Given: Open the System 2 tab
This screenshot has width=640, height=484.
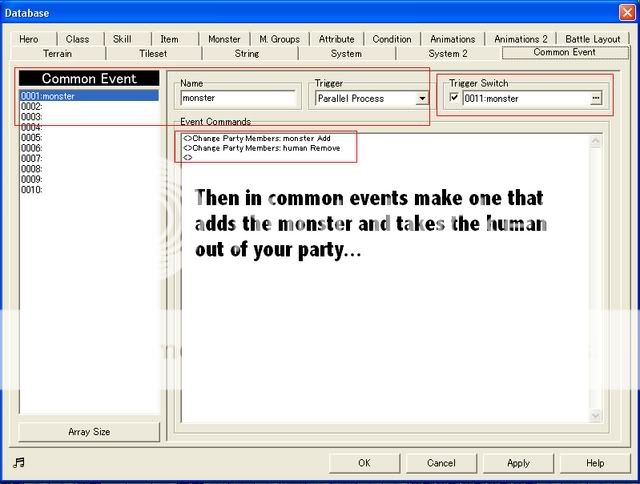Looking at the screenshot, I should 448,53.
